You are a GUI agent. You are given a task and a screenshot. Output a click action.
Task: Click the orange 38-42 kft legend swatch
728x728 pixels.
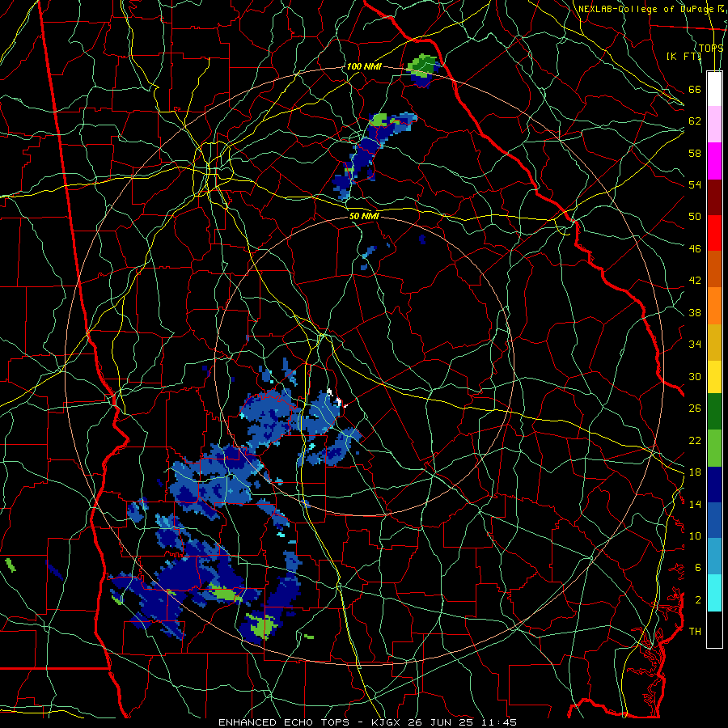(x=714, y=306)
